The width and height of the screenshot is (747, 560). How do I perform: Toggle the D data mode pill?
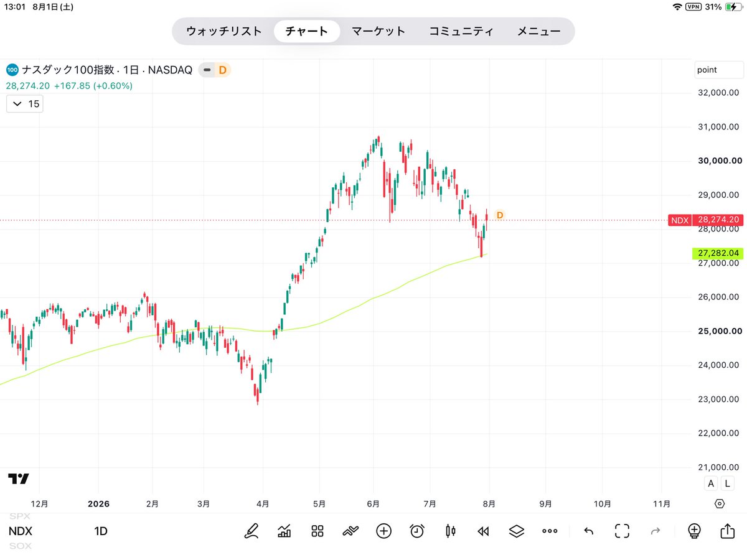(x=215, y=70)
